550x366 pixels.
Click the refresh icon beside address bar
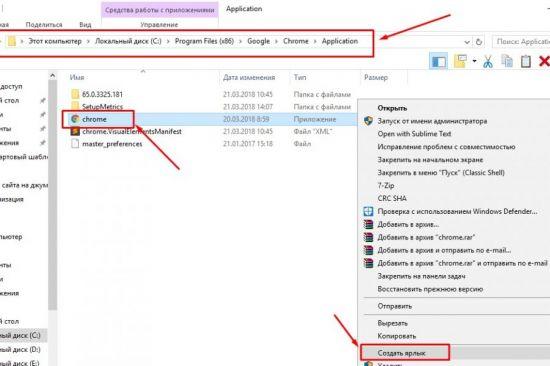click(x=479, y=42)
